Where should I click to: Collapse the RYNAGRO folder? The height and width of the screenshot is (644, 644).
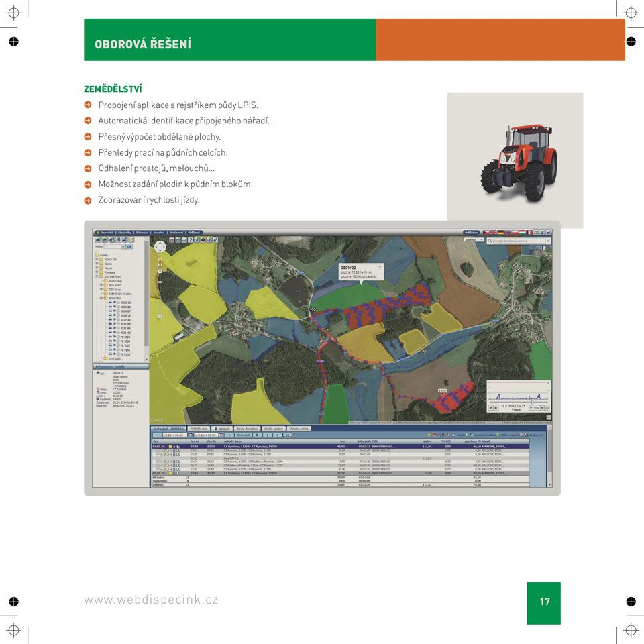[x=101, y=298]
